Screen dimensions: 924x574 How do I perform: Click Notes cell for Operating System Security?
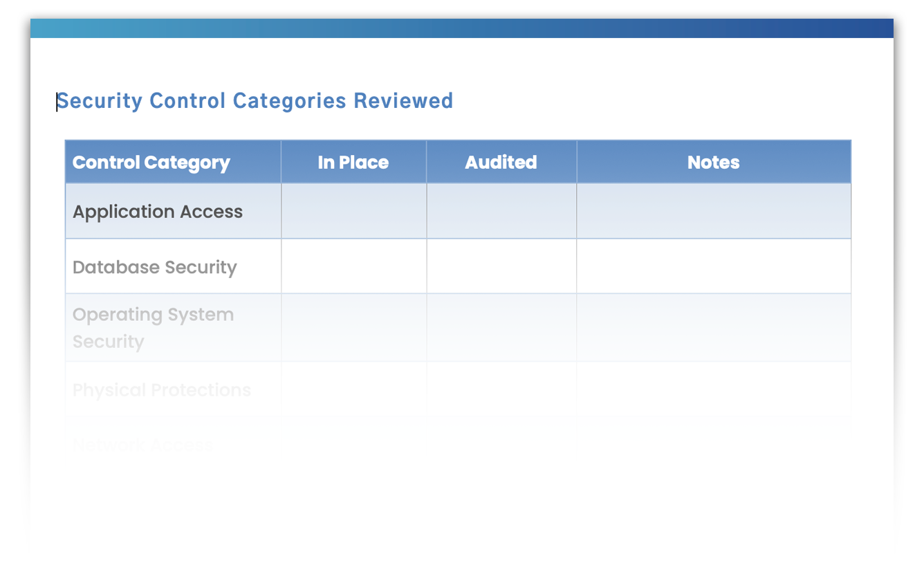[713, 328]
